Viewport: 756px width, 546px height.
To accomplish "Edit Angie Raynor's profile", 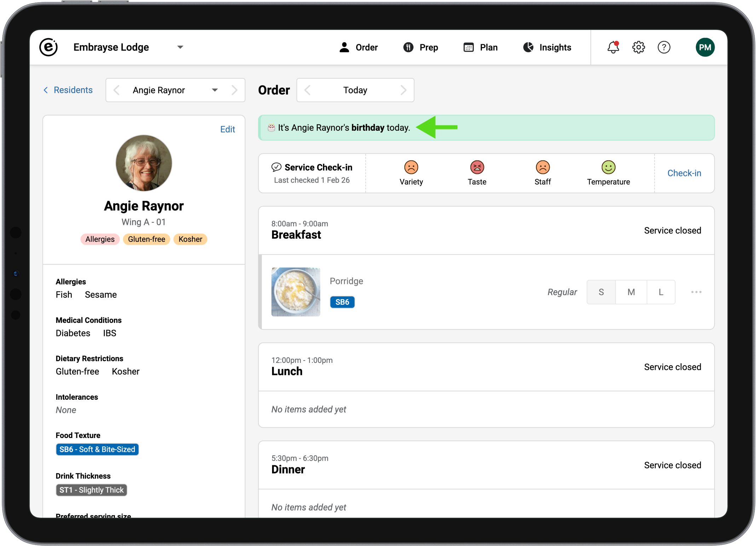I will (227, 129).
